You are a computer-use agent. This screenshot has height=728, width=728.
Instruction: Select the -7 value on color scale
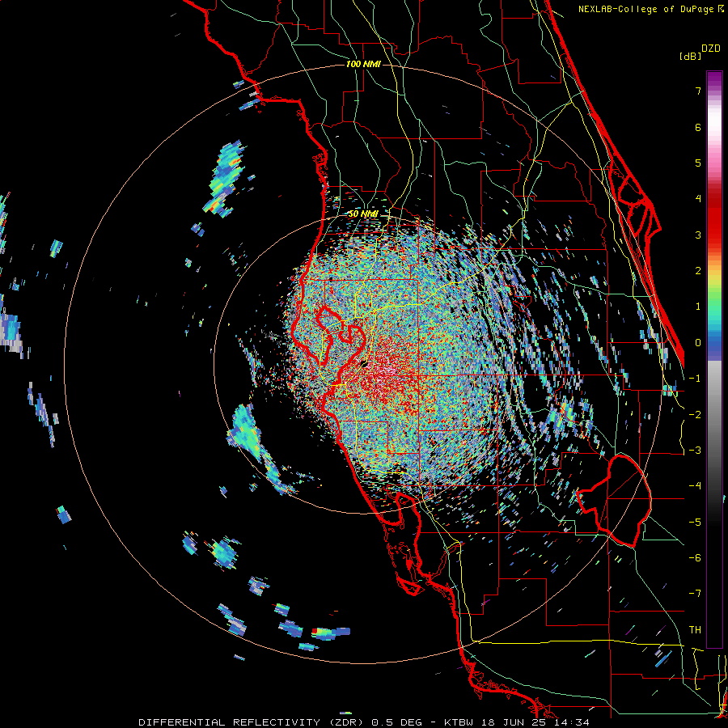click(695, 594)
